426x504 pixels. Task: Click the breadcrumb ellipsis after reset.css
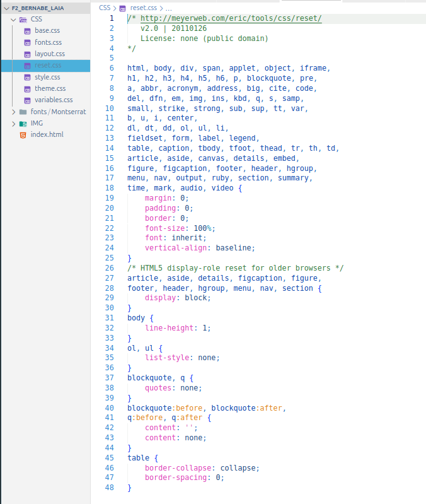[168, 8]
